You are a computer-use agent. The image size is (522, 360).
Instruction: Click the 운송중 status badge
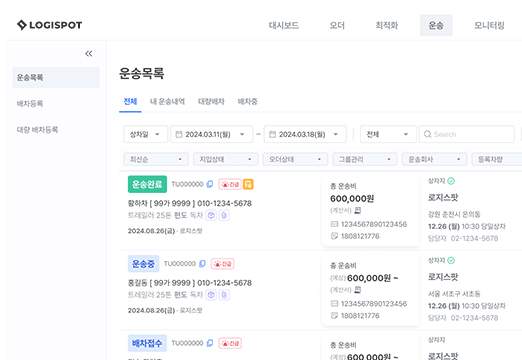pos(144,264)
